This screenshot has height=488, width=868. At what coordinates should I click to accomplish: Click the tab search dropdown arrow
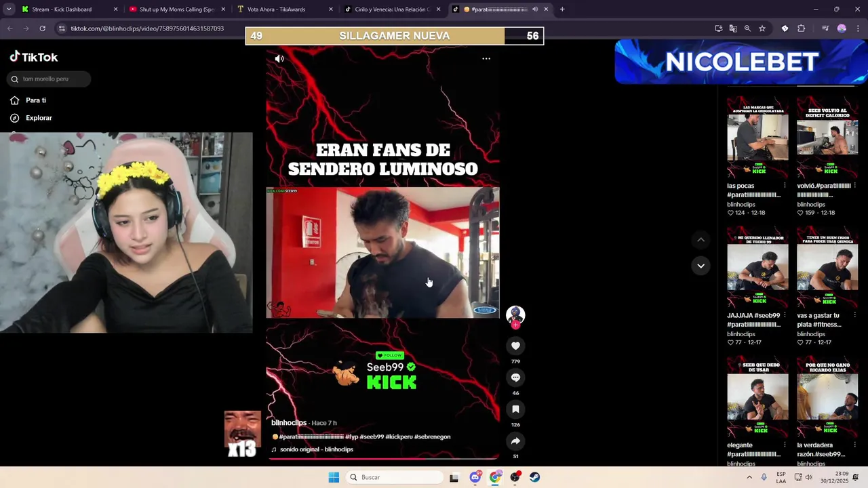coord(9,9)
